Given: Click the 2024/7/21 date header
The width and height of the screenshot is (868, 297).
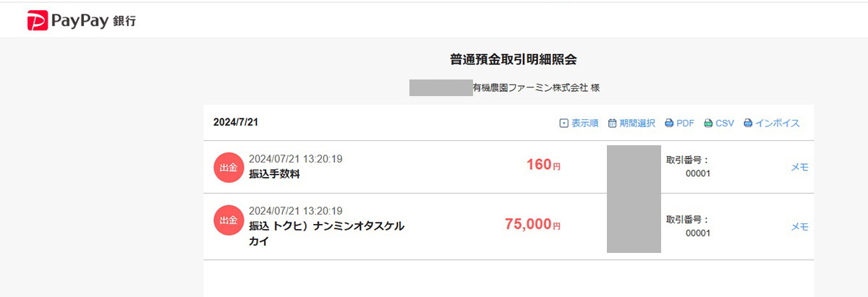Looking at the screenshot, I should point(236,122).
